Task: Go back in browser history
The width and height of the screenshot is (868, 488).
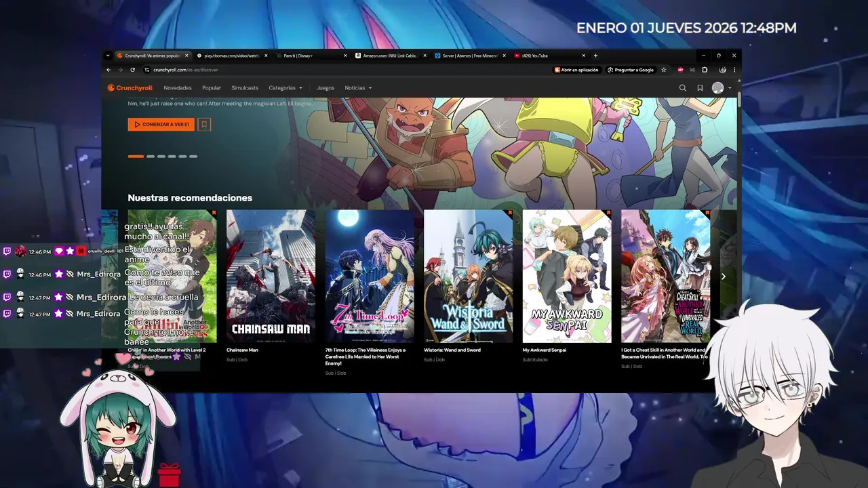Action: (x=108, y=70)
